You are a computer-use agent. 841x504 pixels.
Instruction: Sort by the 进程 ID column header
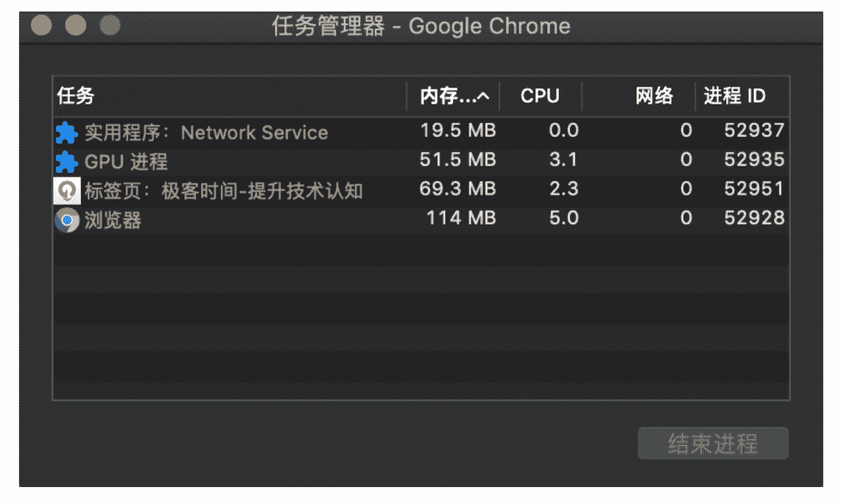pos(734,96)
